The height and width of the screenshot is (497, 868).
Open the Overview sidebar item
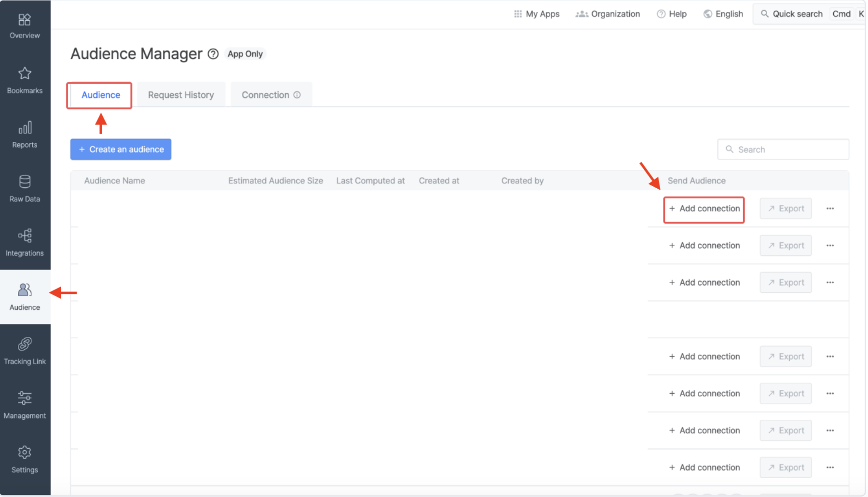(x=25, y=27)
